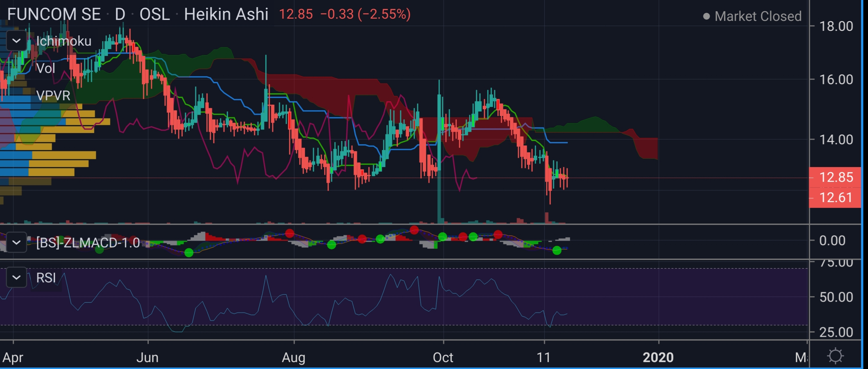This screenshot has width=868, height=369.
Task: Click the 14.00 price axis label
Action: (836, 140)
